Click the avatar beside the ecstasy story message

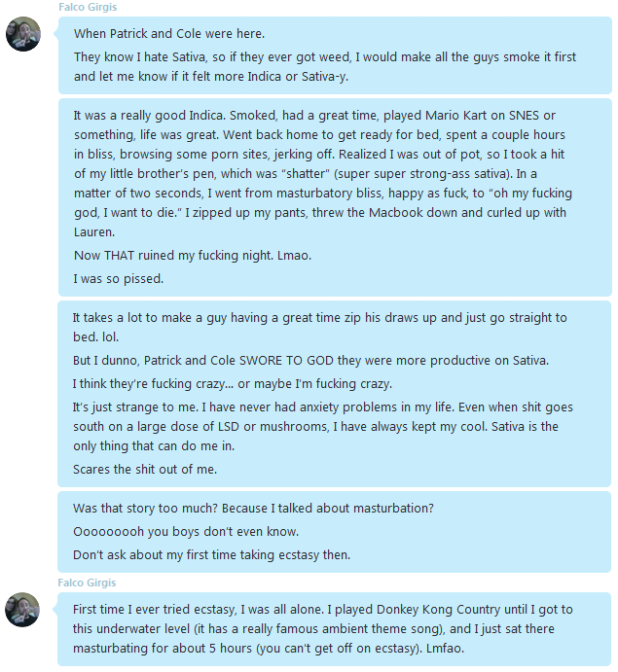pos(23,610)
